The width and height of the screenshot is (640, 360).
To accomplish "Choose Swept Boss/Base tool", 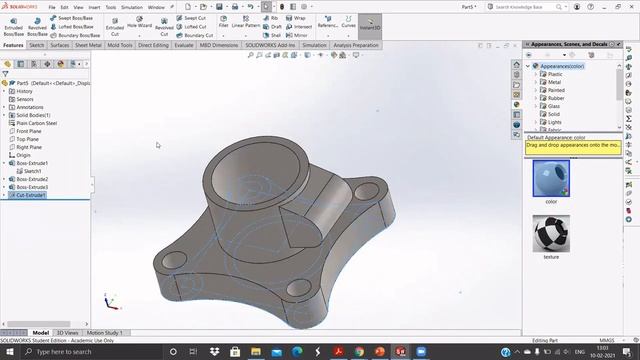I will pos(71,18).
